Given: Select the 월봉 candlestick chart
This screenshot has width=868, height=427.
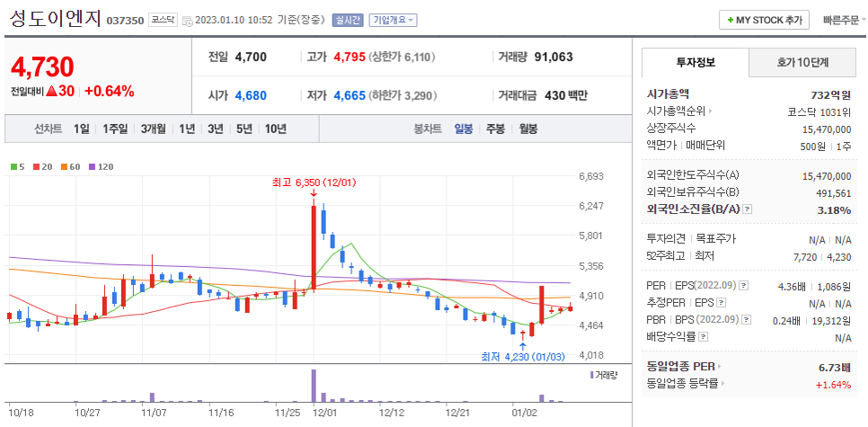Looking at the screenshot, I should (x=528, y=129).
